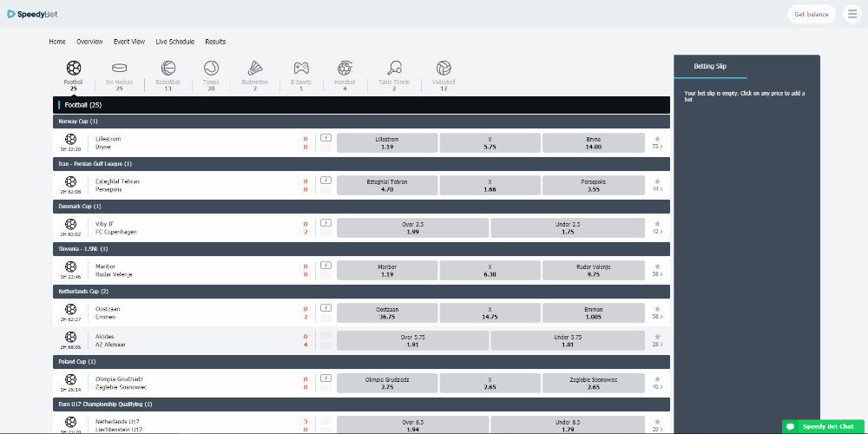This screenshot has width=868, height=434.
Task: Click lightning icon for Viby IF match
Action: coord(326,222)
